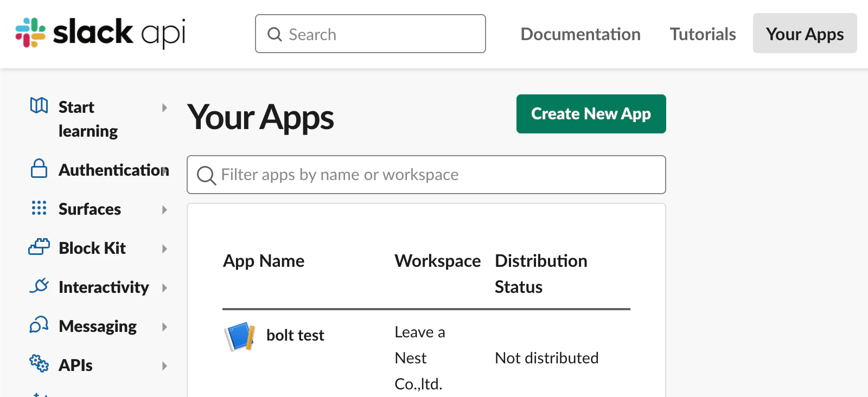Click the Messaging chat bubbles icon
This screenshot has width=868, height=397.
(x=39, y=325)
